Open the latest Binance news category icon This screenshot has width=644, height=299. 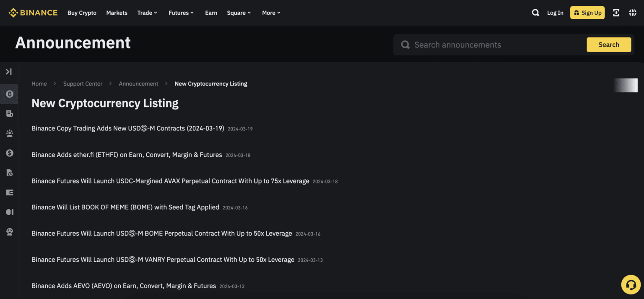pos(9,113)
